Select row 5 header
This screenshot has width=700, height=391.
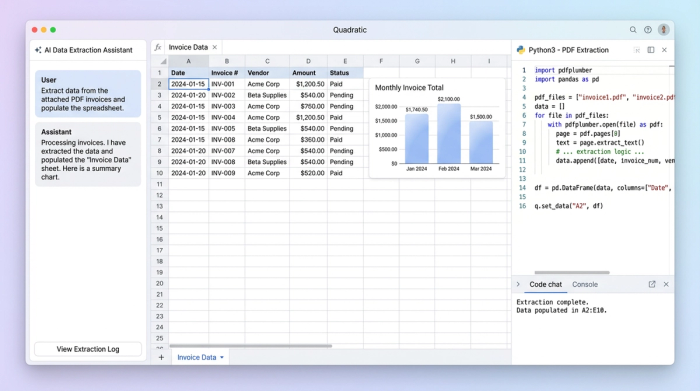pos(159,117)
